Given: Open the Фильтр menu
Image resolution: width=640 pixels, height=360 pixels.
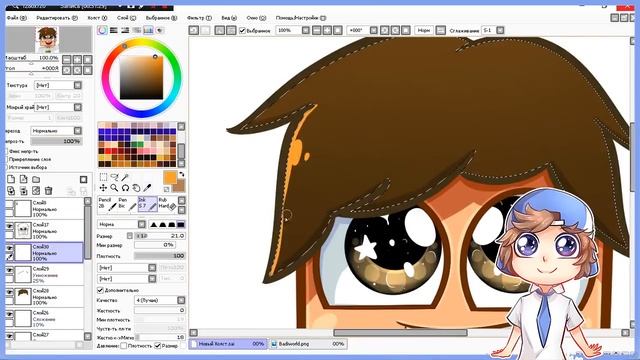Looking at the screenshot, I should [x=199, y=18].
